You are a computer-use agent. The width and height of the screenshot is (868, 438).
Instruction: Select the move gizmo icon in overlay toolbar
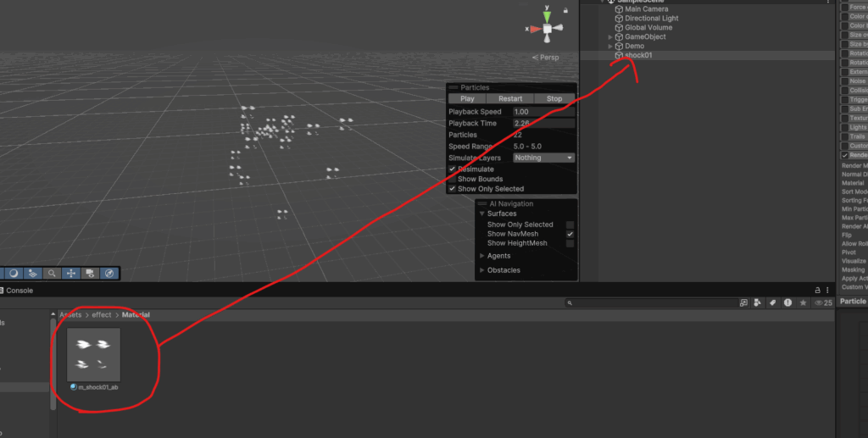[71, 274]
